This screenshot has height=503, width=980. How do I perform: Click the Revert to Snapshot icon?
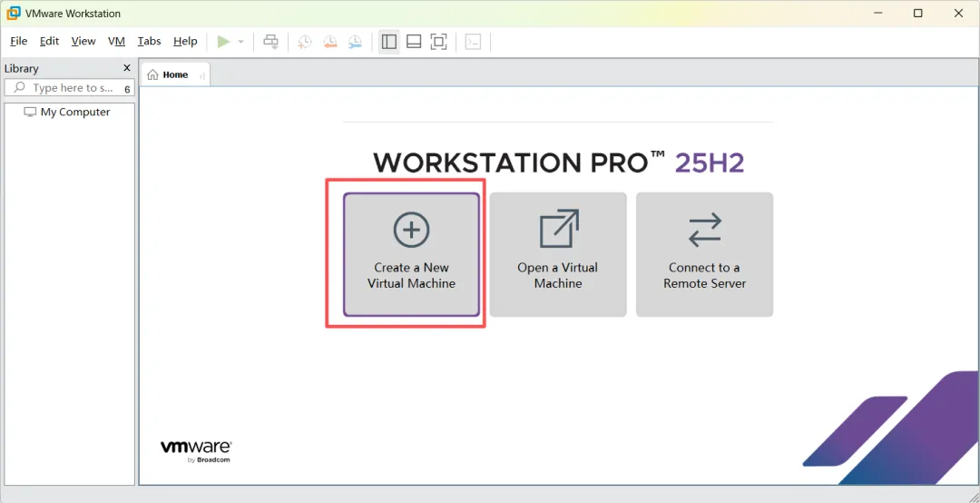(x=330, y=42)
